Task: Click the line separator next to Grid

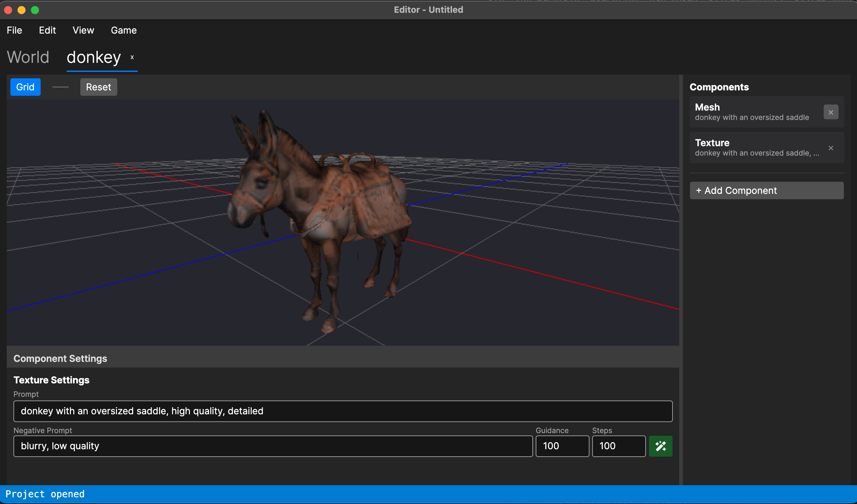Action: [60, 87]
